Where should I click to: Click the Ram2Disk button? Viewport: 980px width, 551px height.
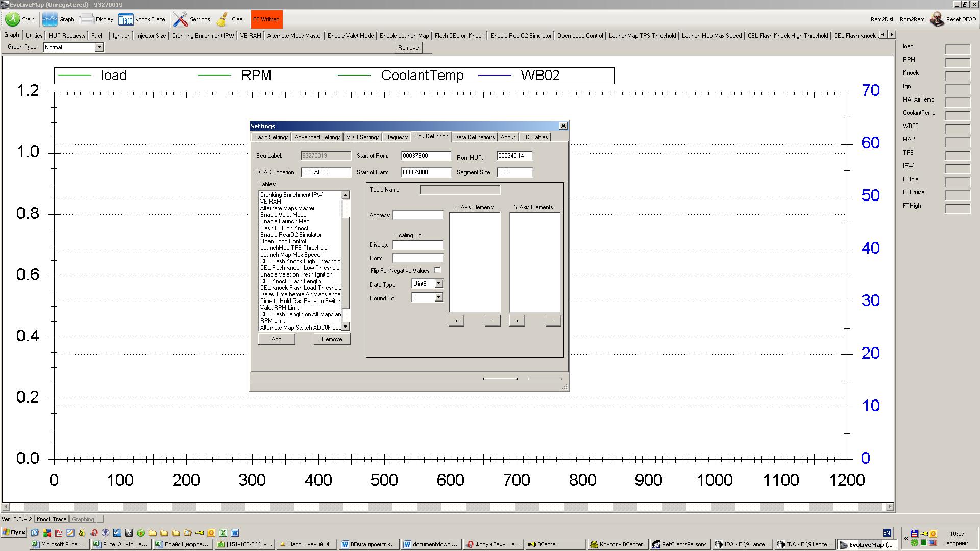883,19
